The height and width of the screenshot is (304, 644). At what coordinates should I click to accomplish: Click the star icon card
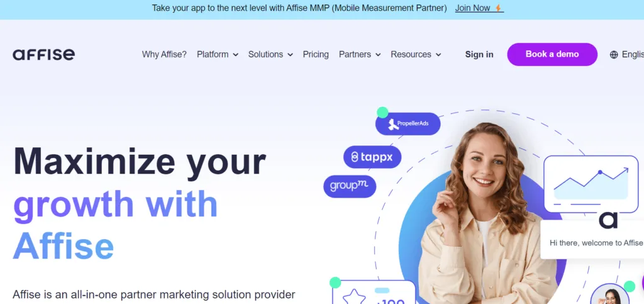coord(374,292)
